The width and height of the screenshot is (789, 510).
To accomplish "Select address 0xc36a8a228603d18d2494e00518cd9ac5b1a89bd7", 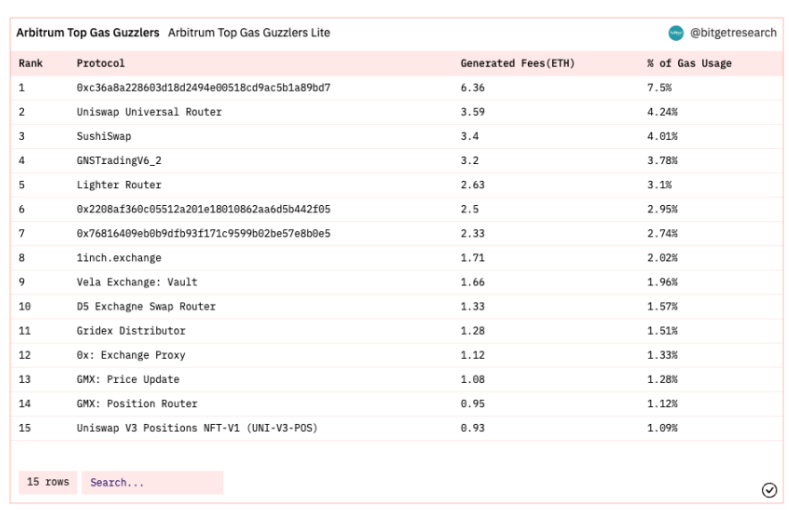I will (203, 88).
